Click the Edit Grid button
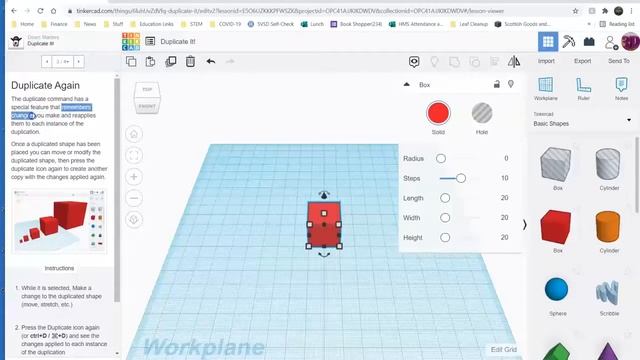The image size is (640, 360). (x=504, y=349)
